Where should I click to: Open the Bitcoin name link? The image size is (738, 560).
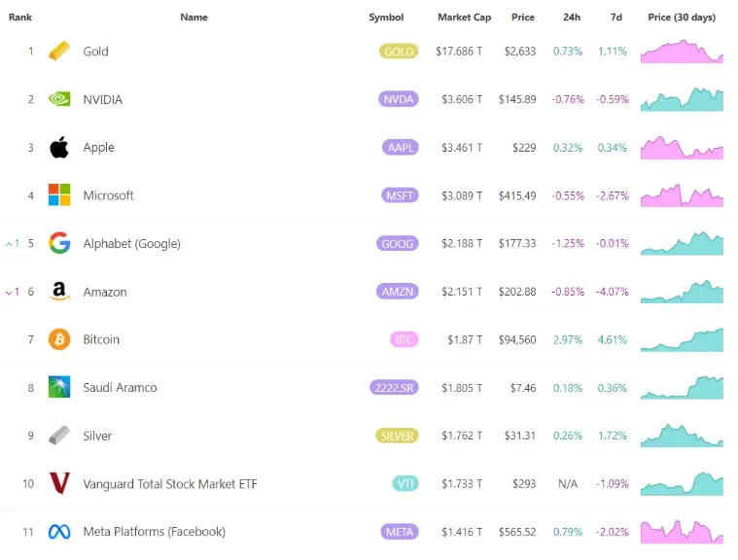coord(101,339)
